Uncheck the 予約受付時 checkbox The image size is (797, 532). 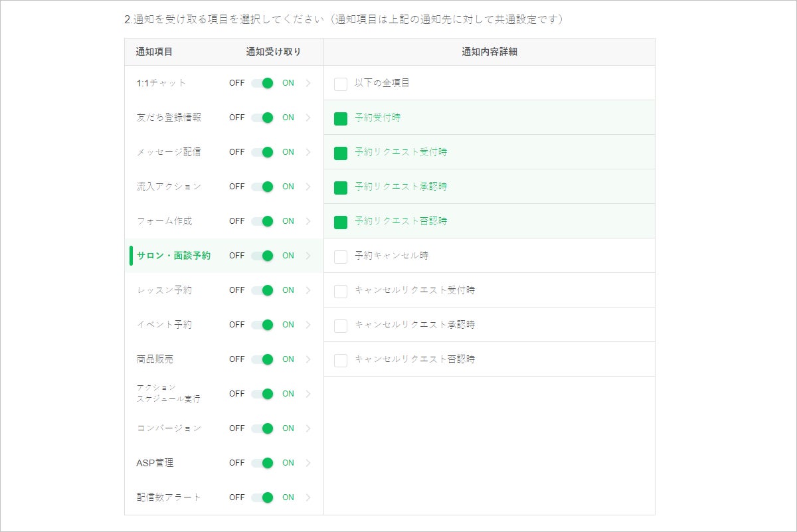coord(341,118)
